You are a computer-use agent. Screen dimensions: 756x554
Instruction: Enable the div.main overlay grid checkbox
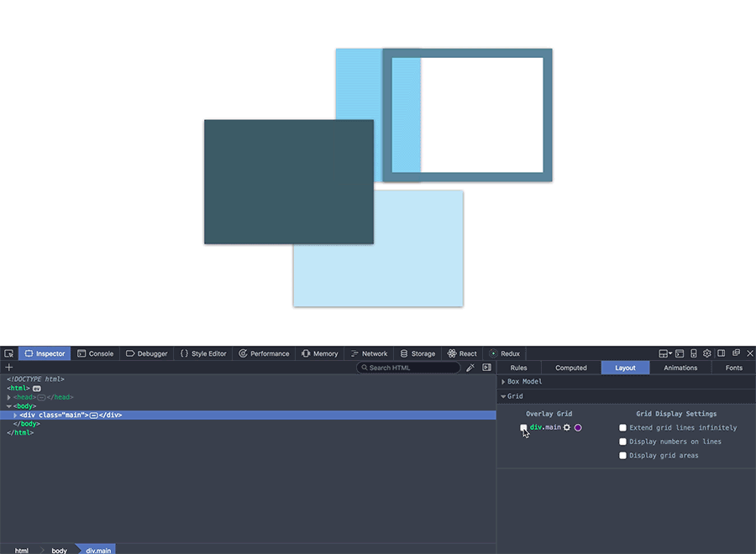[524, 428]
